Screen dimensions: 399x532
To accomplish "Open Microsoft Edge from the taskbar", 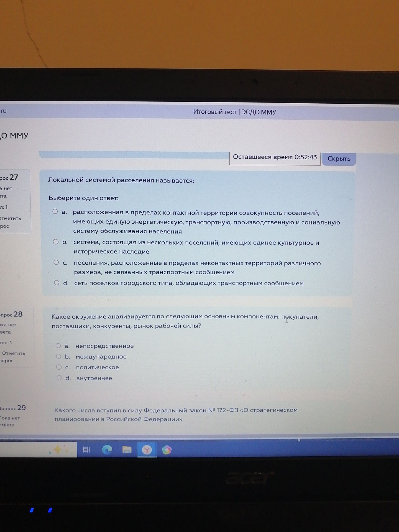I will coord(107,450).
